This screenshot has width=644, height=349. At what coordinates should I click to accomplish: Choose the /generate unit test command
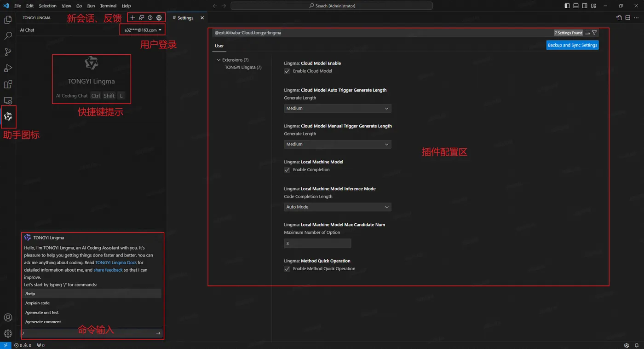92,312
